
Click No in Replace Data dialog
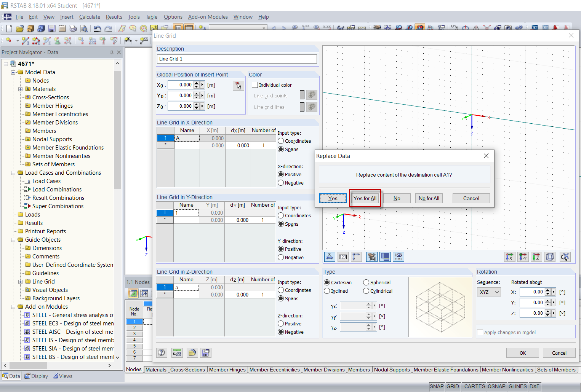click(x=397, y=198)
